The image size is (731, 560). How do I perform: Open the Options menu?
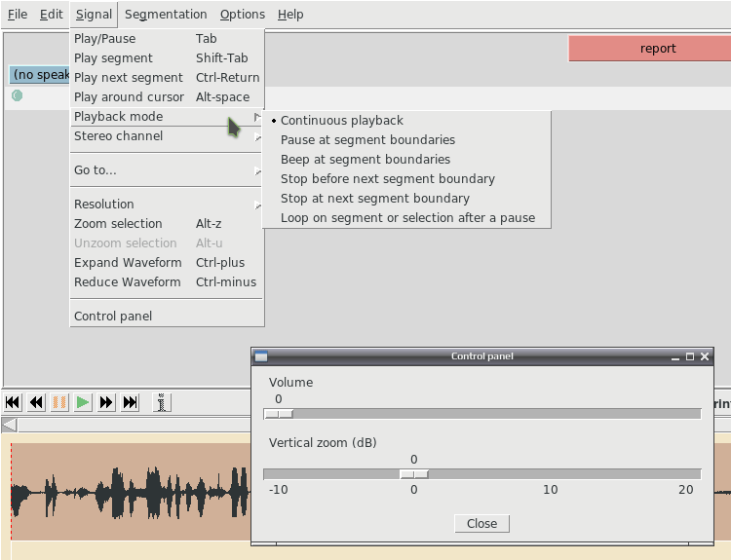click(243, 15)
